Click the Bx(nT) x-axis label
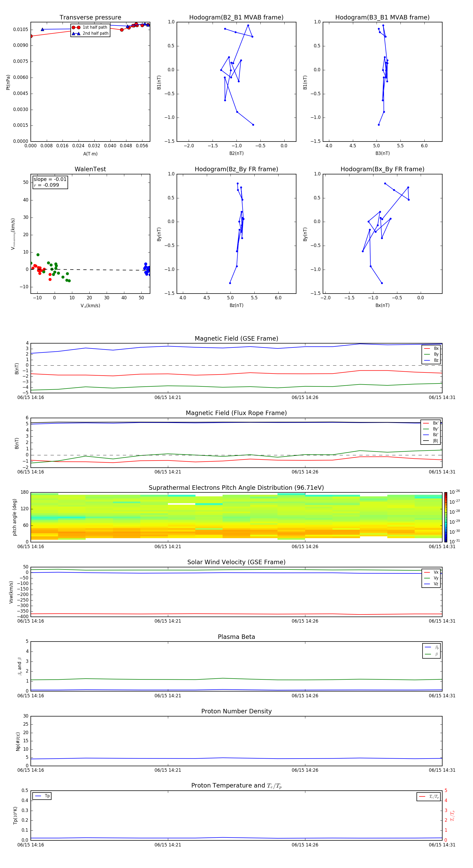The height and width of the screenshot is (868, 473). pyautogui.click(x=382, y=305)
